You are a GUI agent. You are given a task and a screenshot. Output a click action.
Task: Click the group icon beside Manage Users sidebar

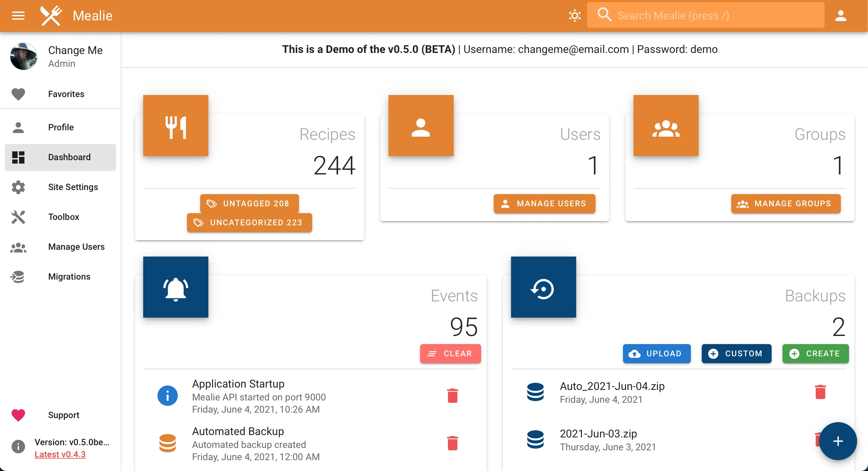[18, 247]
